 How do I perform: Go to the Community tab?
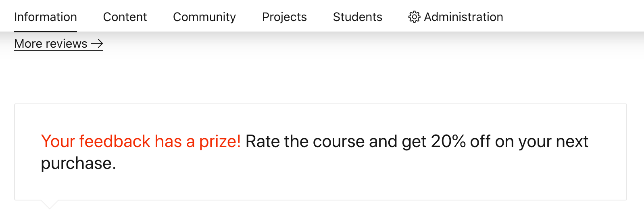coord(204,17)
